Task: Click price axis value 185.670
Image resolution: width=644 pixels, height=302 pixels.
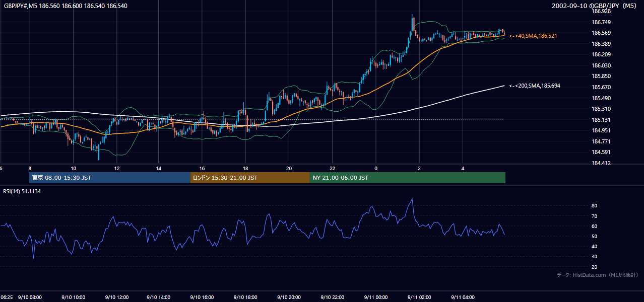Action: pyautogui.click(x=601, y=87)
